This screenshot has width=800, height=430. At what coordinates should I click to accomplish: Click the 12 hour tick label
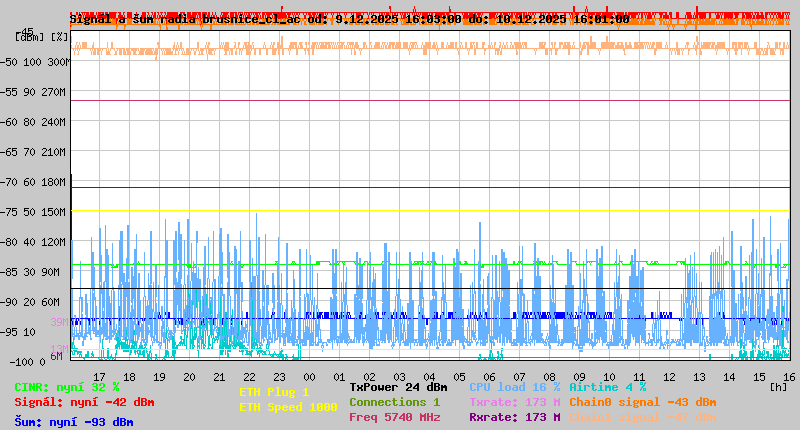[669, 377]
